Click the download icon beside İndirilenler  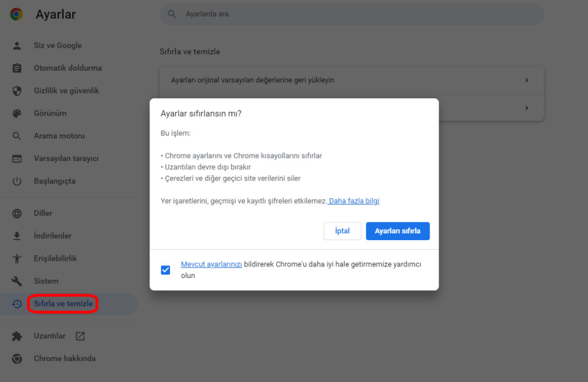tap(17, 236)
